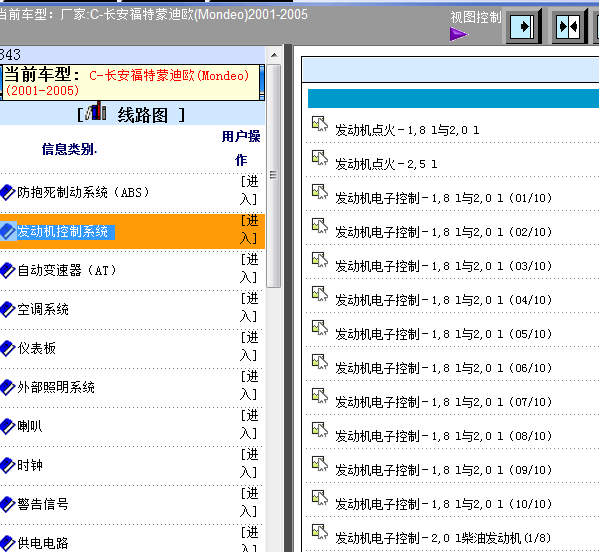Viewport: 599px width, 552px height.
Task: Click book icon next to 时钟
Action: (7, 465)
